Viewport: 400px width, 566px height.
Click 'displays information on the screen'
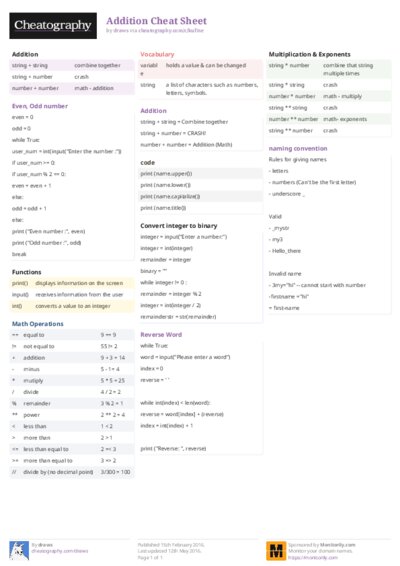click(x=79, y=283)
